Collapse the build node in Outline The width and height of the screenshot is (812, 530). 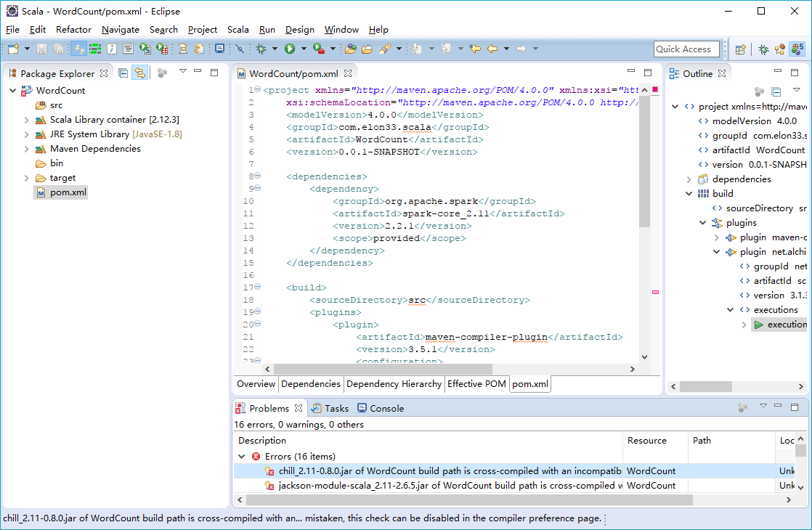(x=689, y=194)
